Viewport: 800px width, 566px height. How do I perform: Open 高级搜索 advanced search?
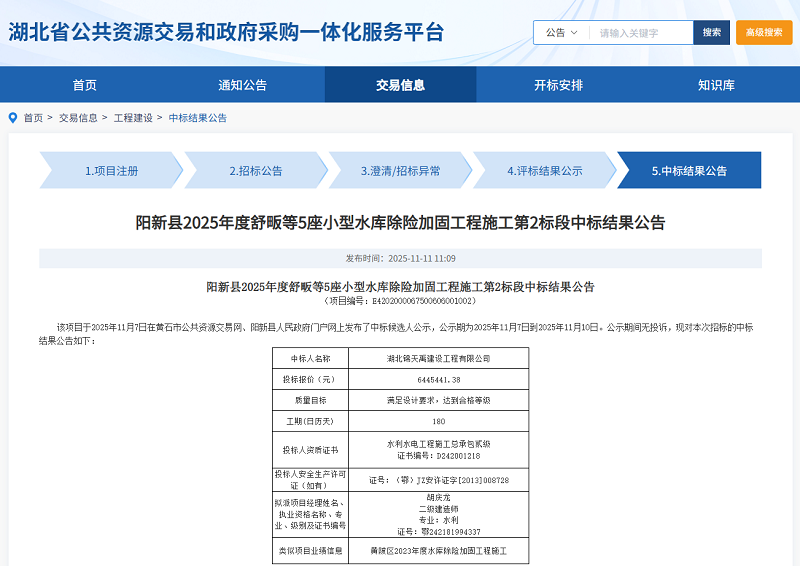[764, 33]
